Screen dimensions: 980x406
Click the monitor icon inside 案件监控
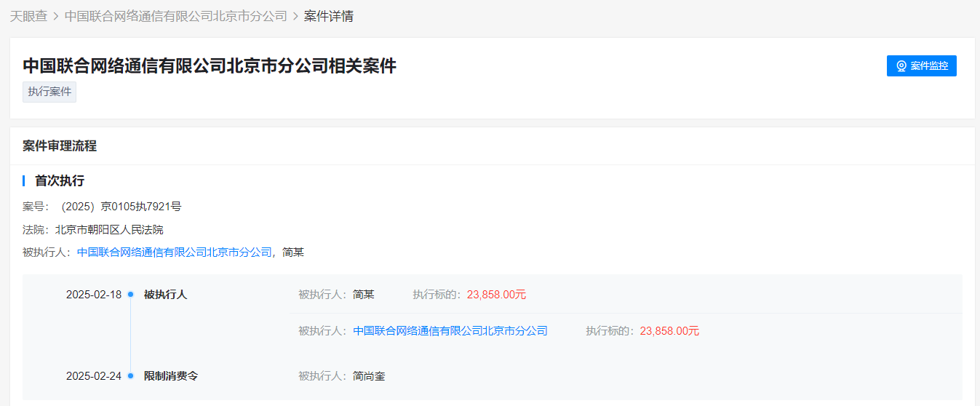tap(901, 66)
